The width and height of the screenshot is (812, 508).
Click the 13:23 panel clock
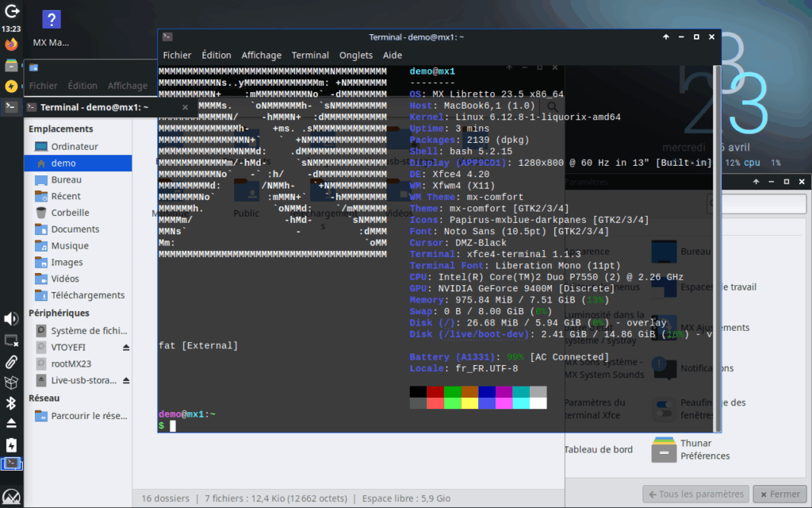click(x=11, y=29)
